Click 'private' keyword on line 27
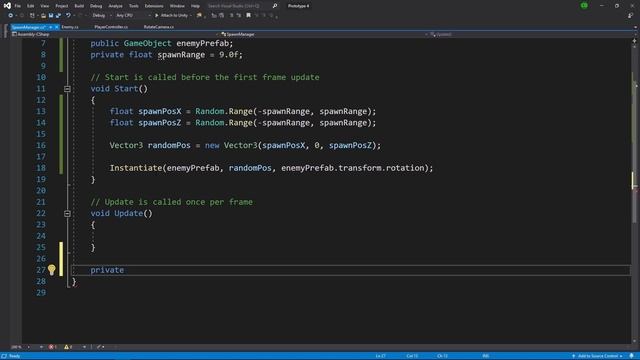The height and width of the screenshot is (360, 640). tap(107, 270)
